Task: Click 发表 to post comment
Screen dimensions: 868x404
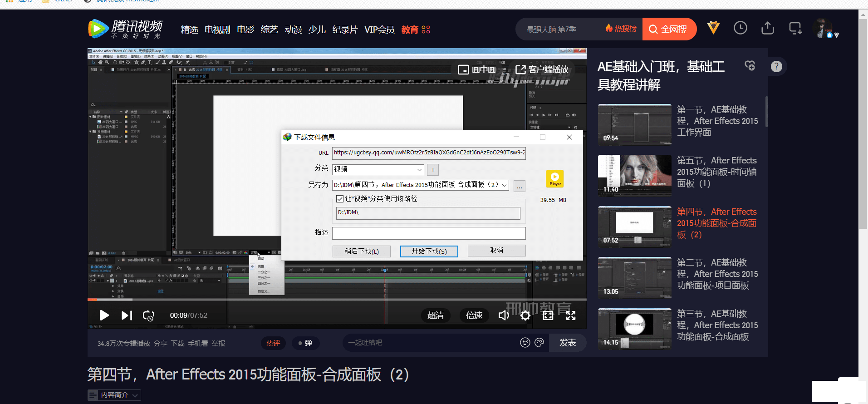Action: 568,343
